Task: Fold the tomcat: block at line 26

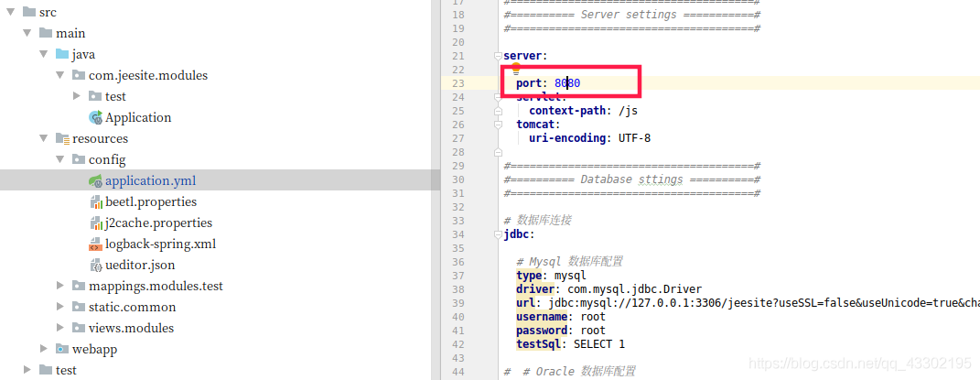Action: [498, 125]
